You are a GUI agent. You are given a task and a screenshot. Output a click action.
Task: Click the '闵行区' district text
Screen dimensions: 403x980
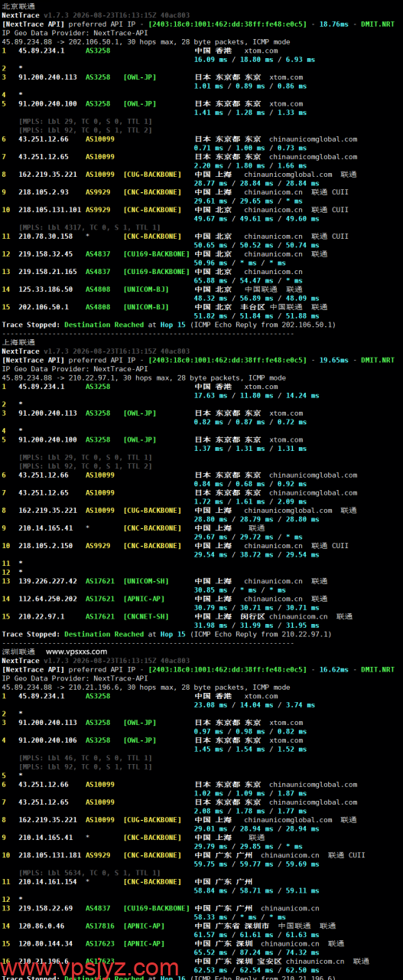click(254, 616)
